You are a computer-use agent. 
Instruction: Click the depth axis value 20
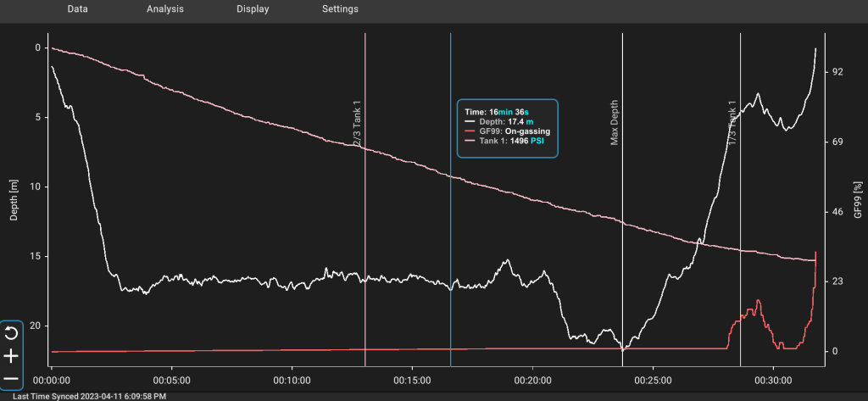point(36,326)
